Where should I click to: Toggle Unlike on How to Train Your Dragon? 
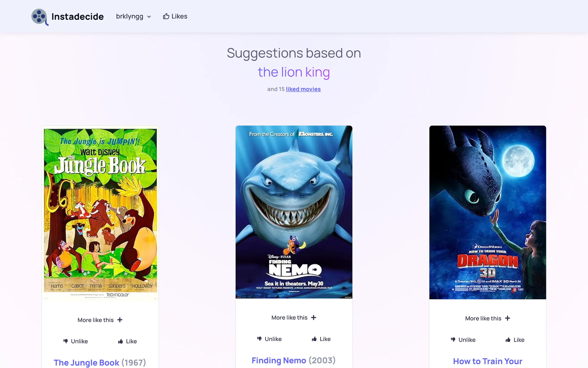463,340
